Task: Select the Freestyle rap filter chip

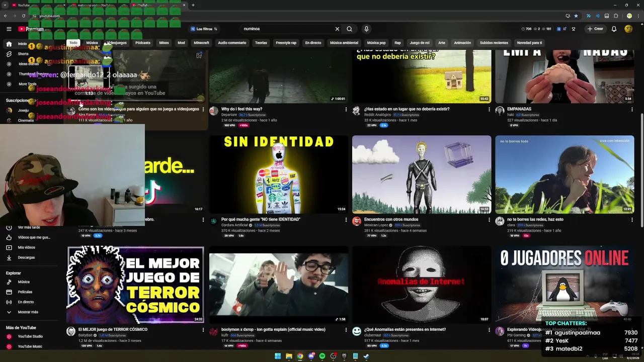Action: (286, 43)
